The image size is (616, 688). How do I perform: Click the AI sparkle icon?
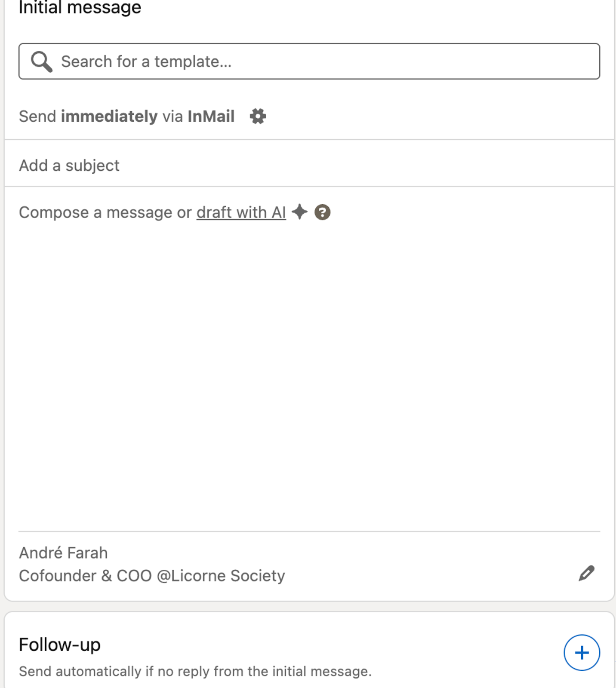301,212
